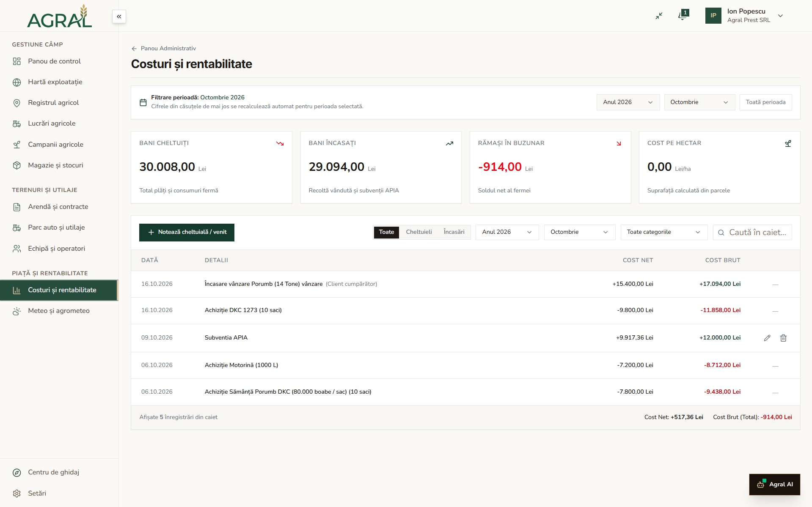812x507 pixels.
Task: Click the sprout icon on Cost pe hectar card
Action: pos(788,143)
